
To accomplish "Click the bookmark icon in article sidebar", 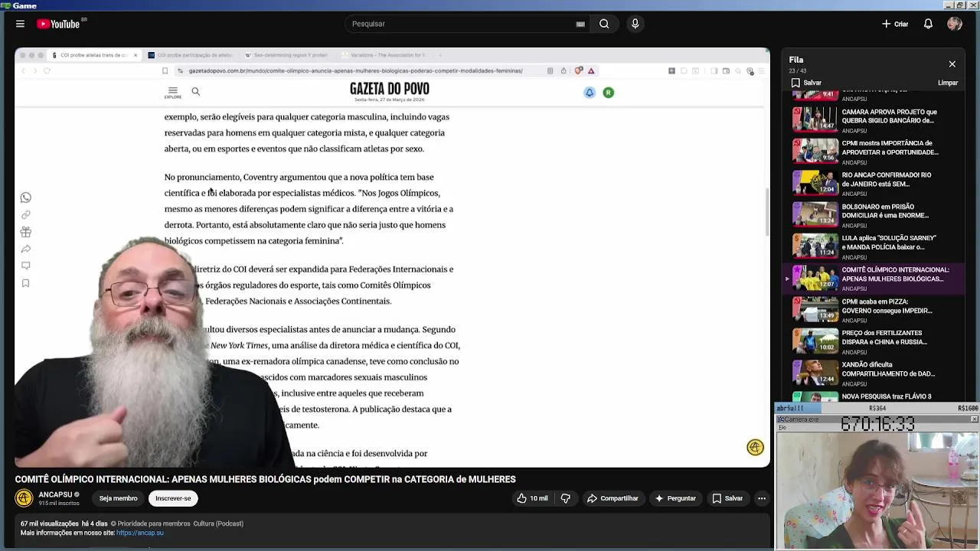I will (25, 283).
